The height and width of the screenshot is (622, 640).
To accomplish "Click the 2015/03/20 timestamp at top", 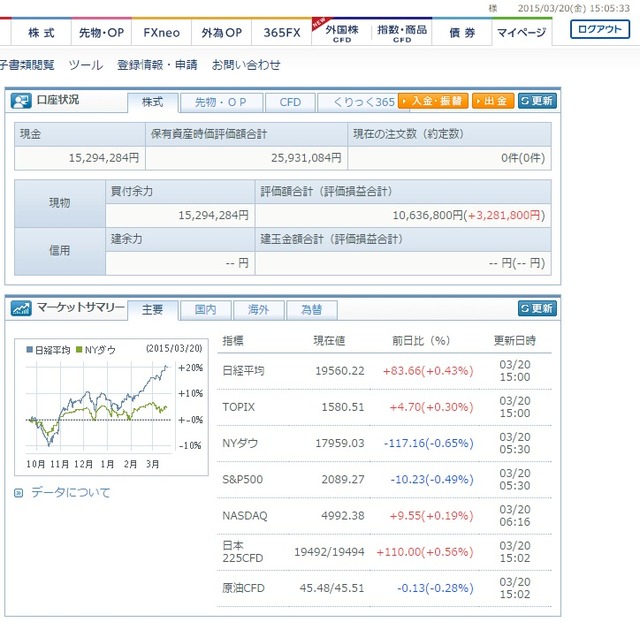I will click(x=574, y=8).
